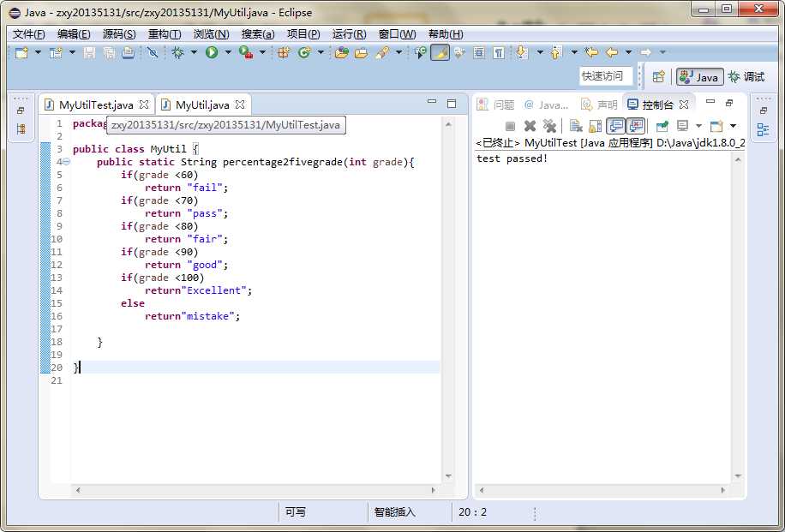Image resolution: width=785 pixels, height=532 pixels.
Task: Click the 智能插入 status bar entry
Action: [x=395, y=512]
